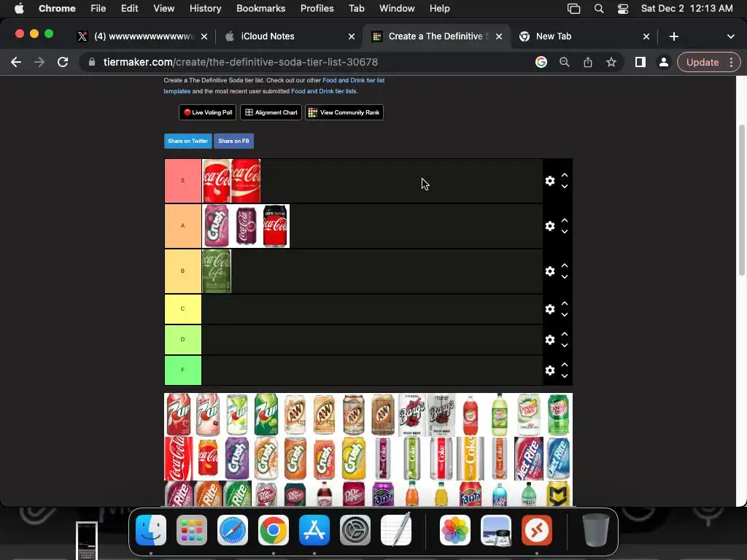Image resolution: width=747 pixels, height=560 pixels.
Task: Open a new tab with the plus button
Action: tap(673, 36)
